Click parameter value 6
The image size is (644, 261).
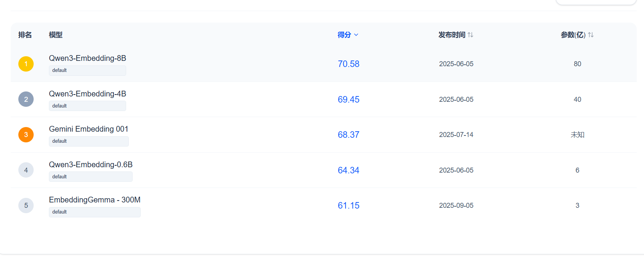tap(577, 170)
